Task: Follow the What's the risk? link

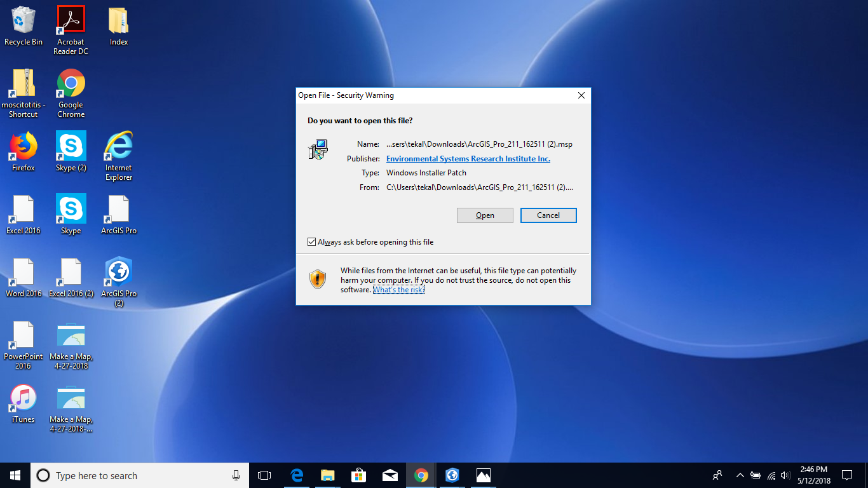Action: click(x=398, y=290)
